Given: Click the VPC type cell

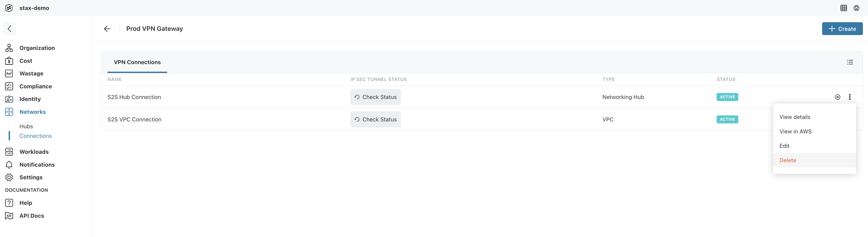Looking at the screenshot, I should 608,119.
